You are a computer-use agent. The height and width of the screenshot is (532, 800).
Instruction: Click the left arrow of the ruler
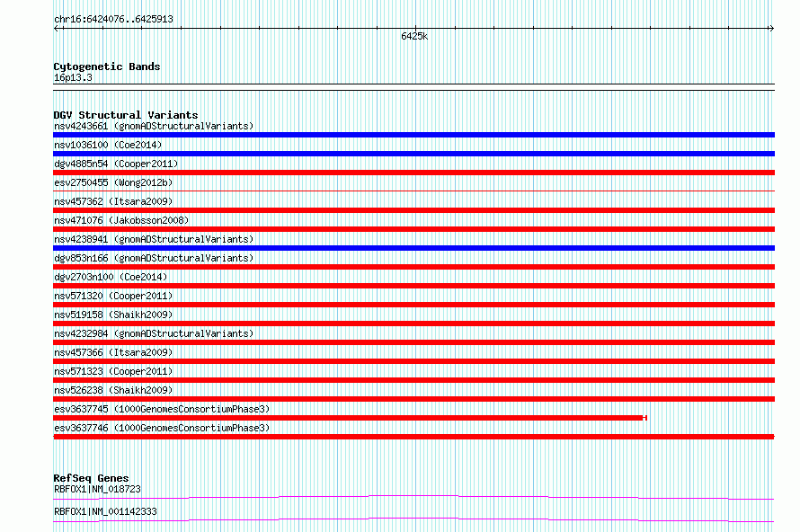[x=56, y=28]
